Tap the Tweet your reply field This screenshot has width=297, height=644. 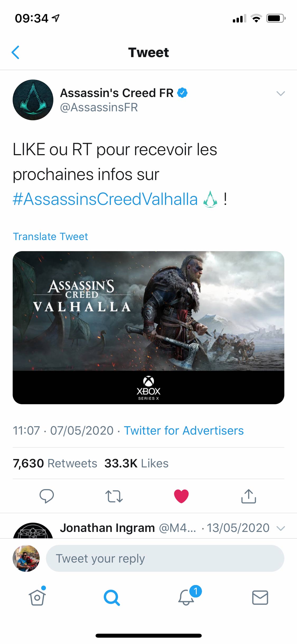(x=165, y=558)
